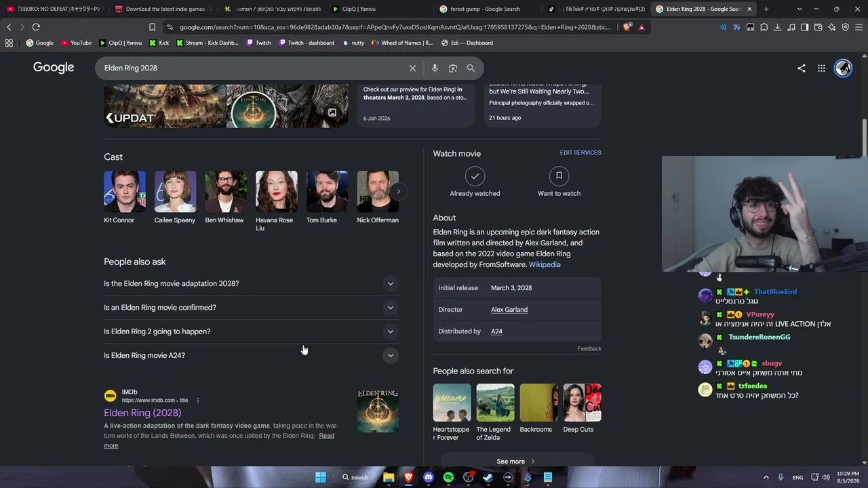Click the browser back arrow

pos(9,27)
